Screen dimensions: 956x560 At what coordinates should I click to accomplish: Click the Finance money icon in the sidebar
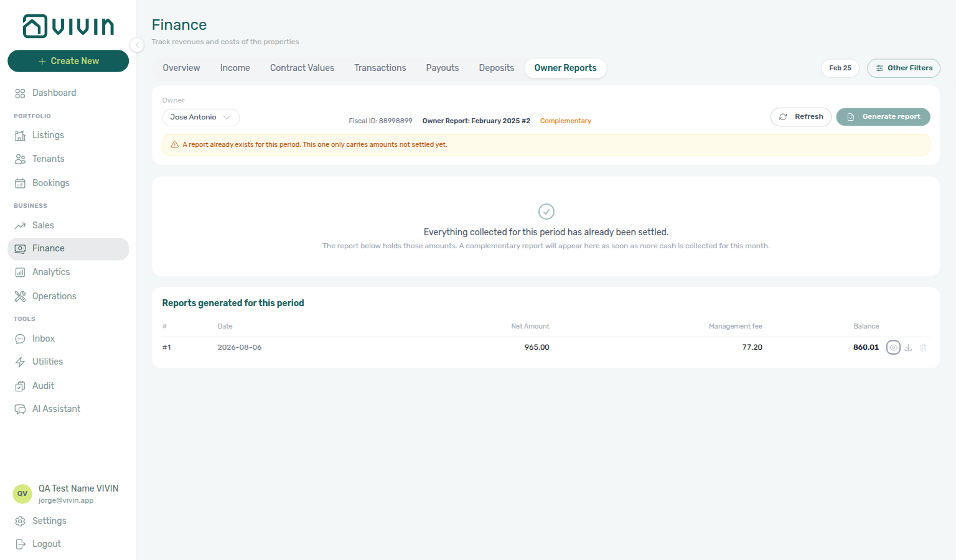(20, 249)
